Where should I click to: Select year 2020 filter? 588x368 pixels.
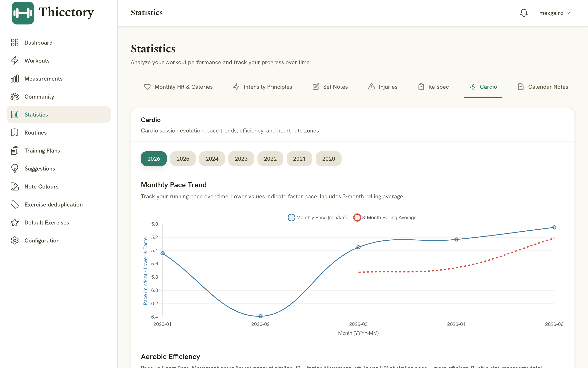[x=329, y=159]
